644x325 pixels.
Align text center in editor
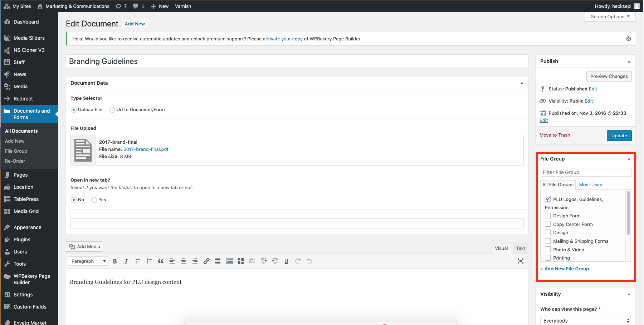click(x=184, y=261)
